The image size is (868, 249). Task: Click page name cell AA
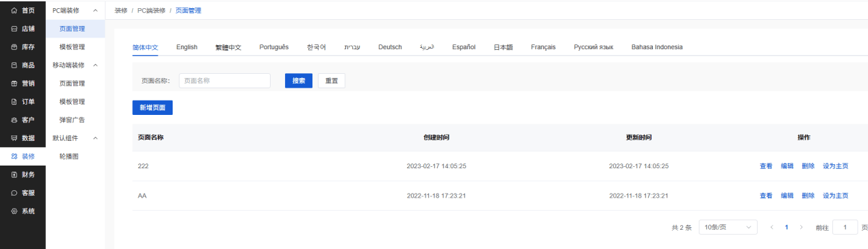[x=142, y=196]
